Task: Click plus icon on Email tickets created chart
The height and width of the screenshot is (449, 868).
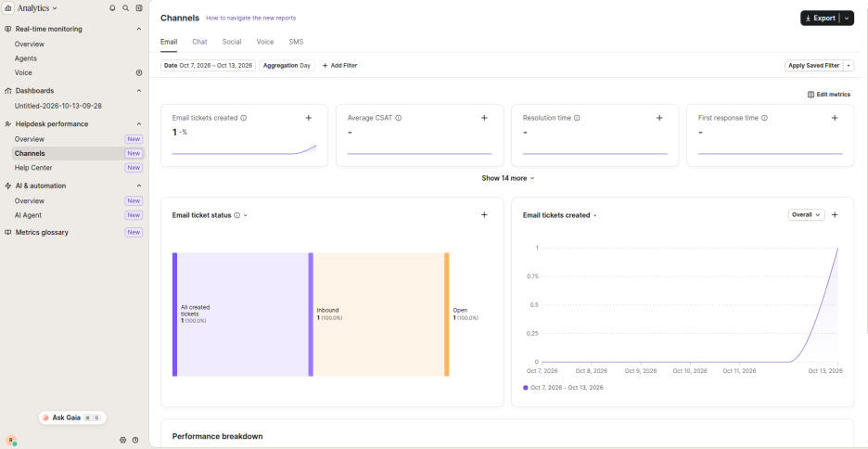Action: tap(835, 215)
